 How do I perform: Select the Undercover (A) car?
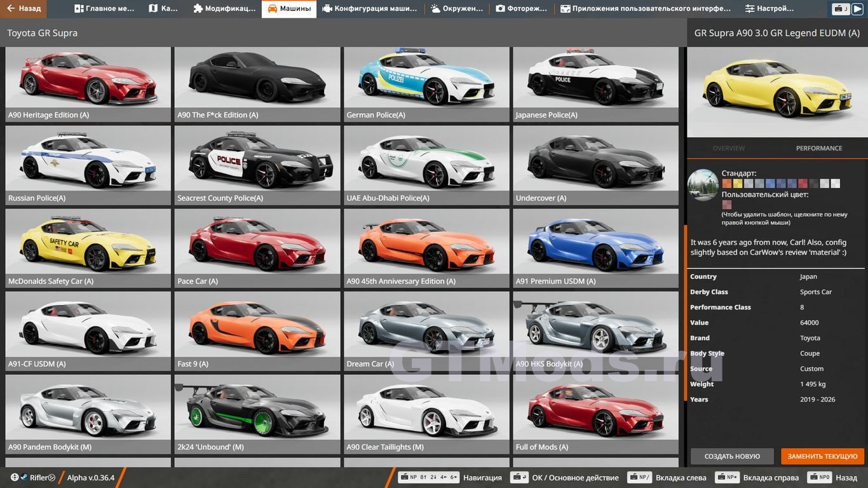tap(596, 165)
